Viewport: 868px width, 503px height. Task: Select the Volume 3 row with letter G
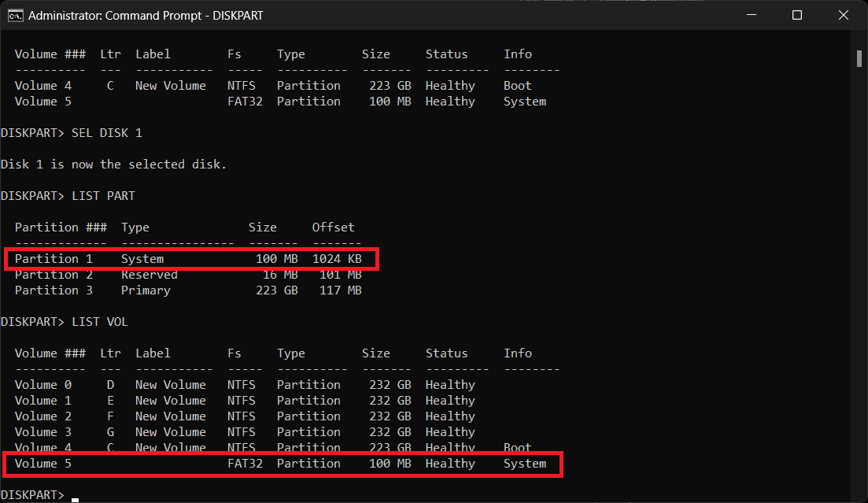tap(244, 432)
